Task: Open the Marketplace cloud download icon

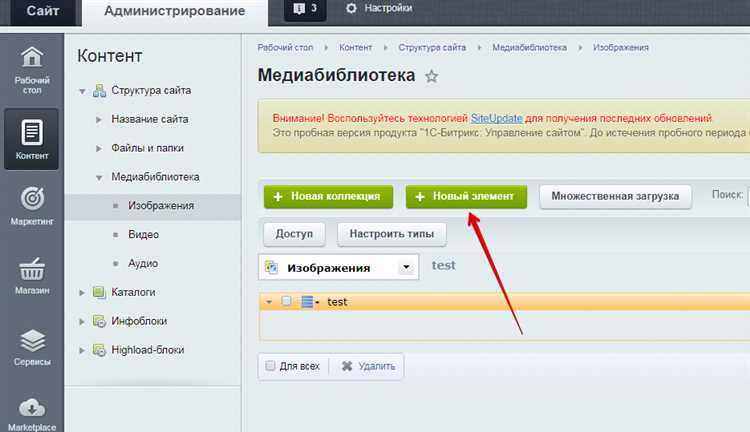Action: [32, 408]
